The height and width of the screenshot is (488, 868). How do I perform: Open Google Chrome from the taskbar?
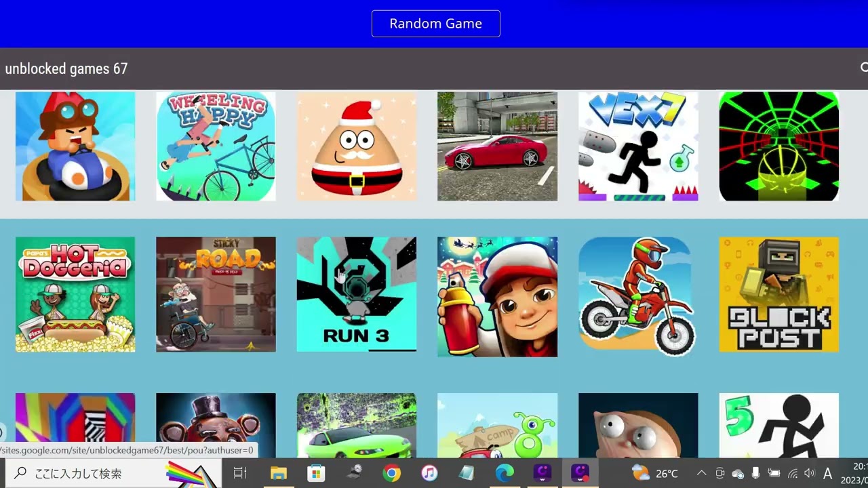pyautogui.click(x=391, y=473)
